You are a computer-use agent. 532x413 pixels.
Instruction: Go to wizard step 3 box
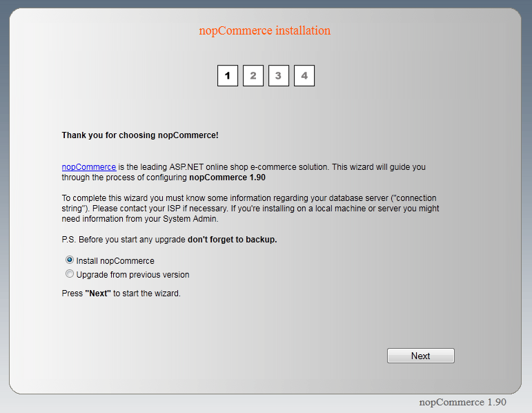click(279, 76)
